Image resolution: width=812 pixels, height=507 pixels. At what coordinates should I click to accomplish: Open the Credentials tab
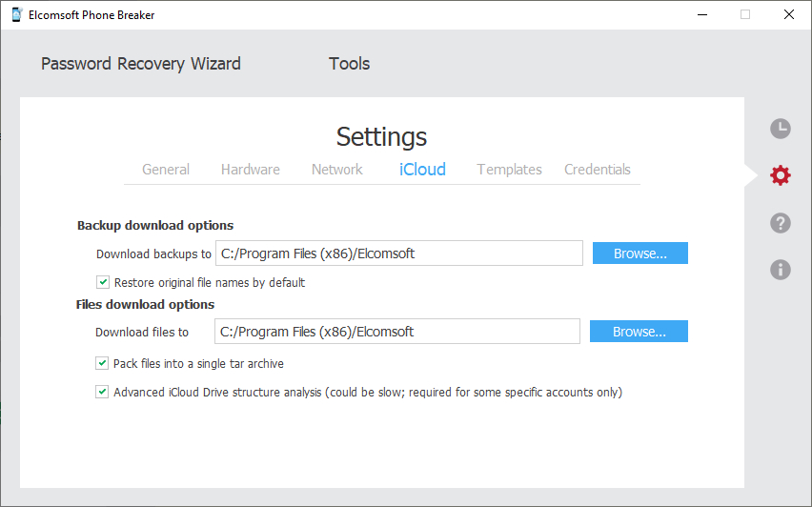tap(598, 170)
